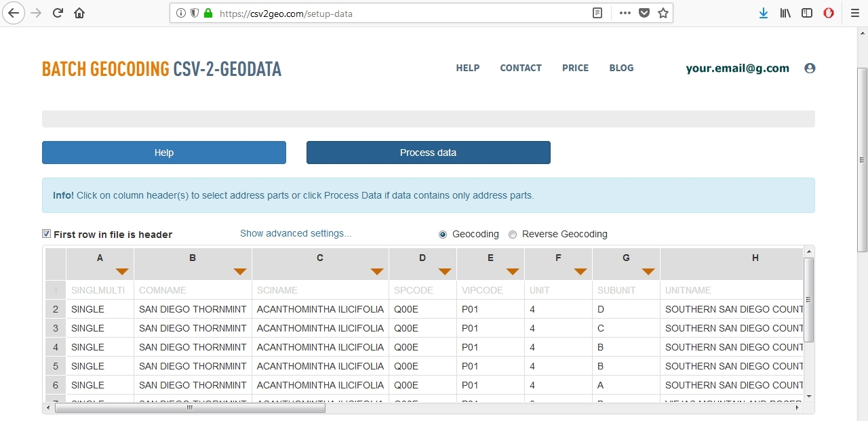Select the Reverse Geocoding radio option
This screenshot has height=421, width=868.
[513, 235]
